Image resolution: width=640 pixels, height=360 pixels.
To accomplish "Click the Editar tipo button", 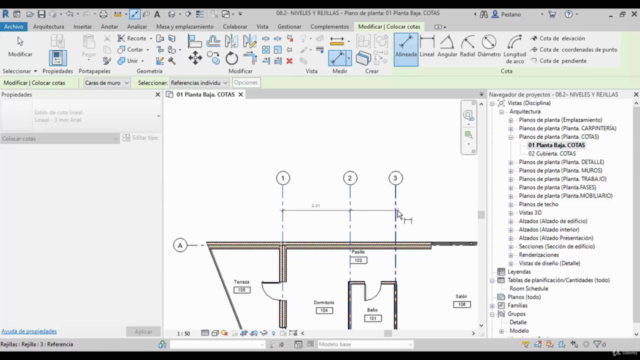I will click(140, 138).
